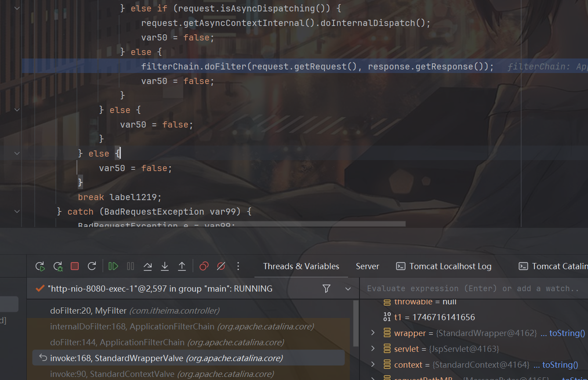Click the Step Into icon
Image resolution: width=588 pixels, height=380 pixels.
pyautogui.click(x=165, y=266)
